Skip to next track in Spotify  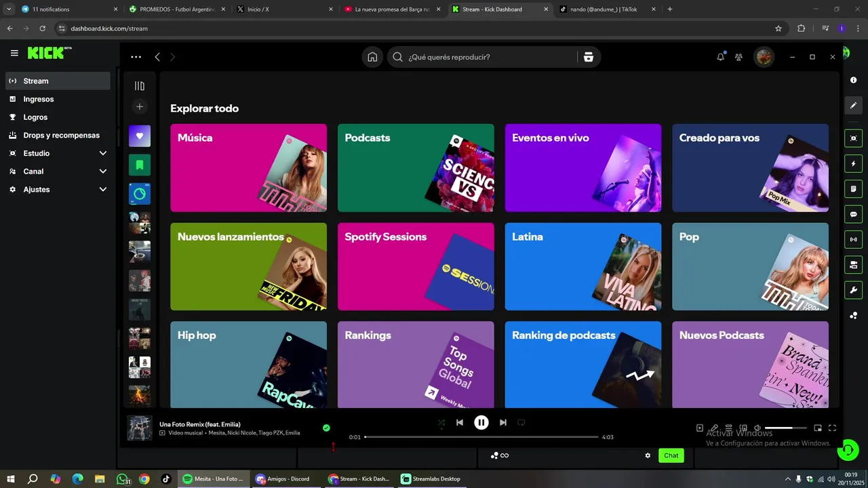coord(502,422)
